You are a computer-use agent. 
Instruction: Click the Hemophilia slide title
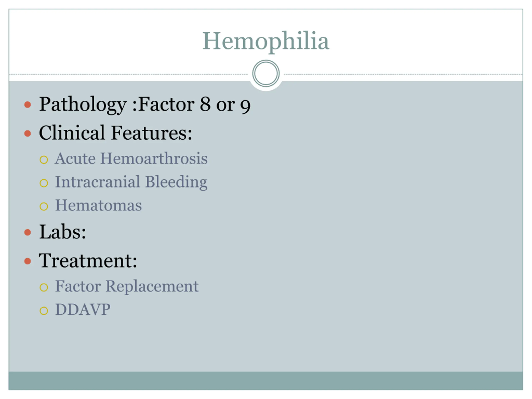(266, 41)
